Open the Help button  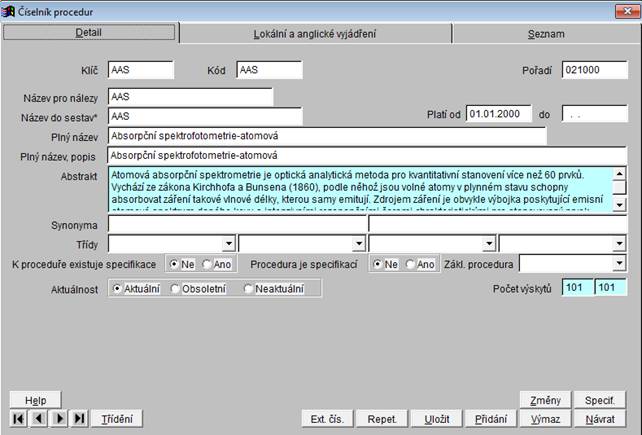[x=35, y=400]
